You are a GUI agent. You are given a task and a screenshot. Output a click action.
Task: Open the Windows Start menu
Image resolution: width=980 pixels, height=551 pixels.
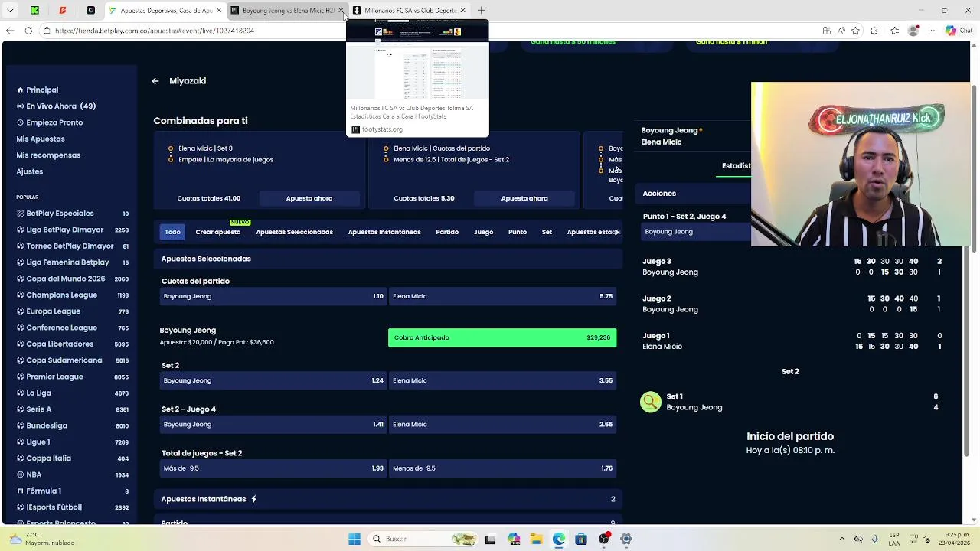click(354, 539)
